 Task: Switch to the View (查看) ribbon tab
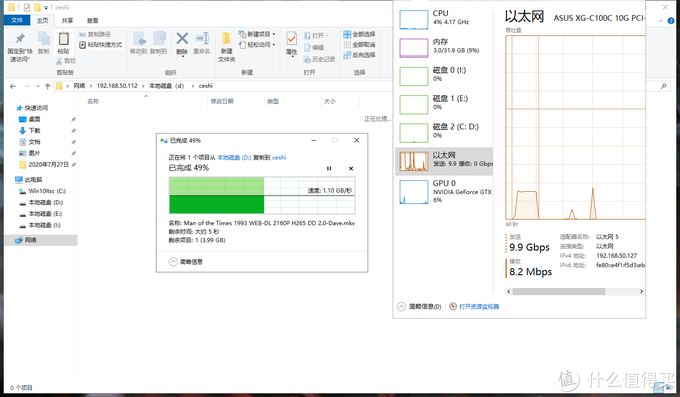coord(92,20)
